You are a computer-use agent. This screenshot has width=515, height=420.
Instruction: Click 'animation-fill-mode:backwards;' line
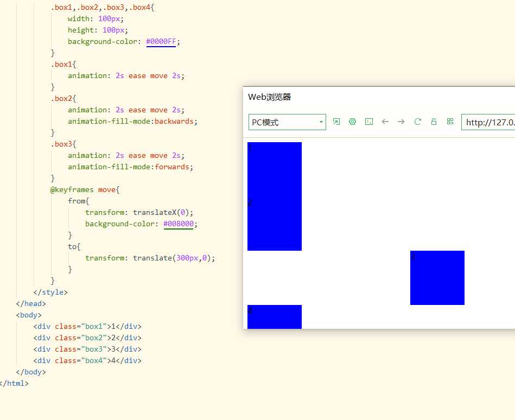tap(133, 121)
